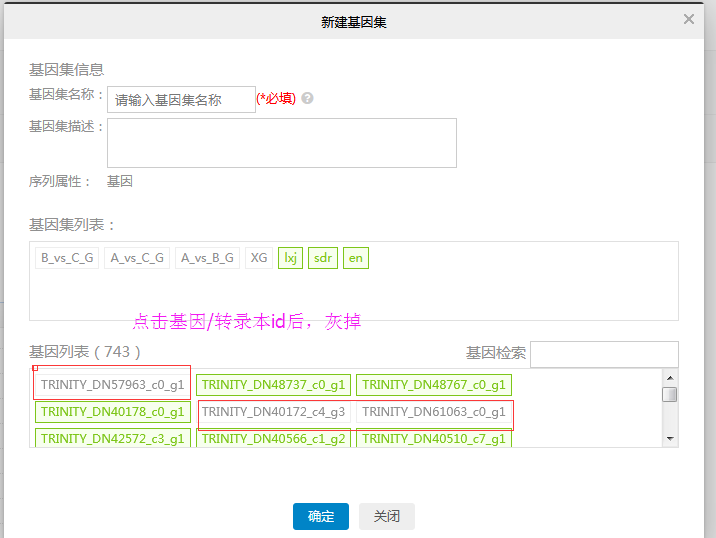Click the 基因列表 (743) heading
The height and width of the screenshot is (538, 716).
(85, 352)
